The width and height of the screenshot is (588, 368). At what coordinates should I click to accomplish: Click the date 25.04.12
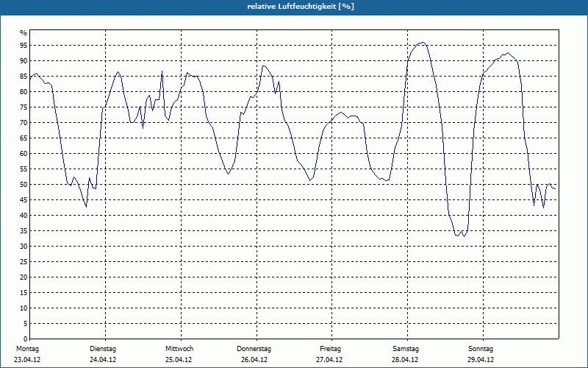pos(179,360)
